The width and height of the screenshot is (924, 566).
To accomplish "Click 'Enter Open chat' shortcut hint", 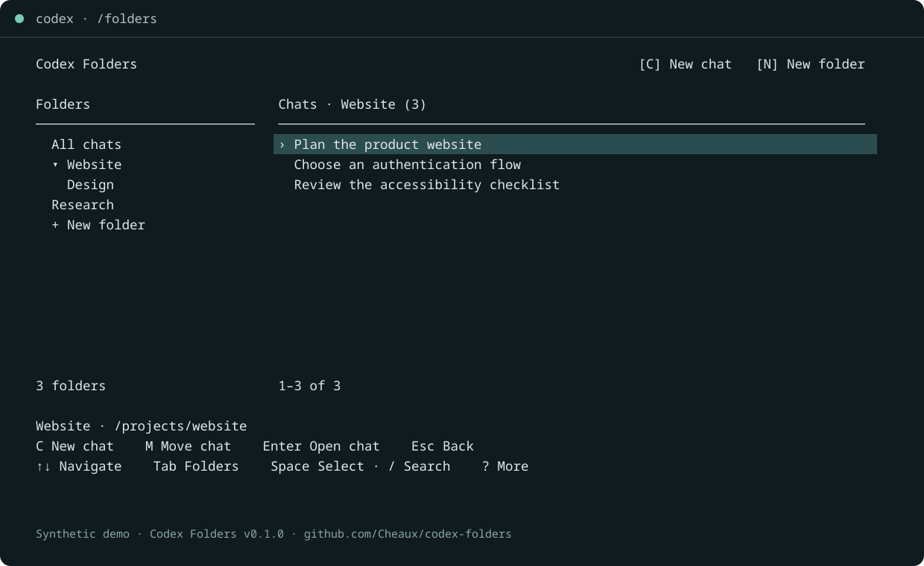I will (321, 446).
